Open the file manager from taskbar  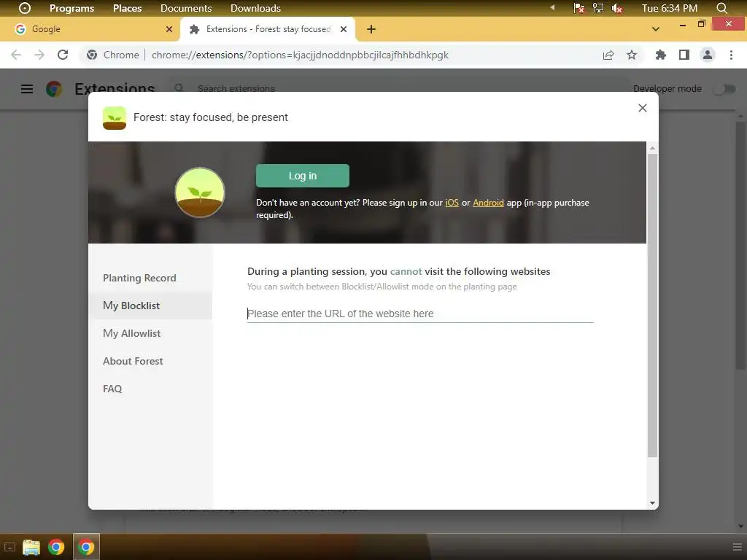(31, 547)
